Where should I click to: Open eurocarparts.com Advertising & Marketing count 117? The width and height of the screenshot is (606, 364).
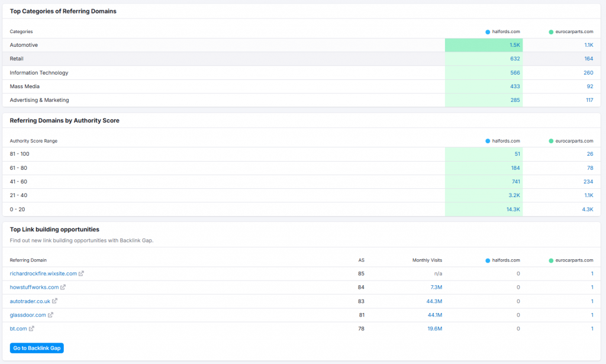point(589,100)
